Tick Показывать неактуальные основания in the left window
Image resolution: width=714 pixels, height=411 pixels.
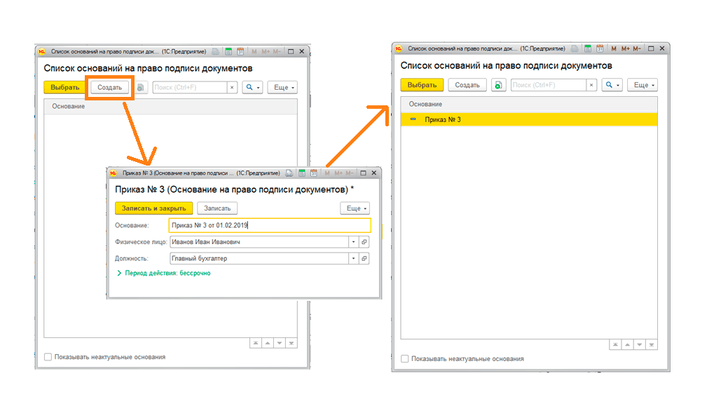(x=48, y=357)
